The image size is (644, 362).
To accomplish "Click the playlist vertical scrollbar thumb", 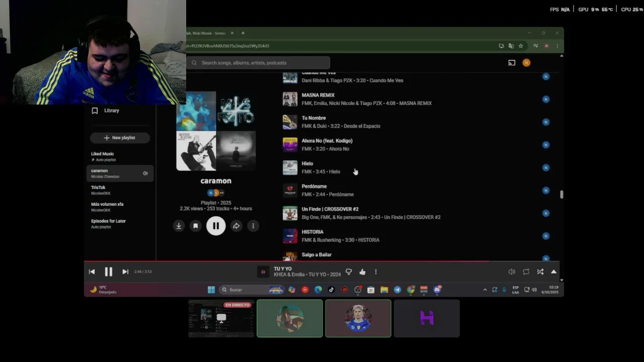I will 561,195.
